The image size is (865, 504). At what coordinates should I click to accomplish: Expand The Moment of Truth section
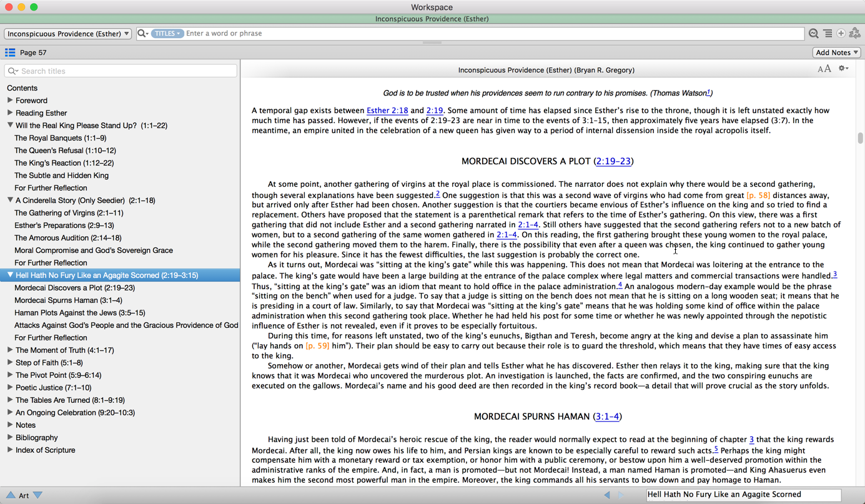10,350
